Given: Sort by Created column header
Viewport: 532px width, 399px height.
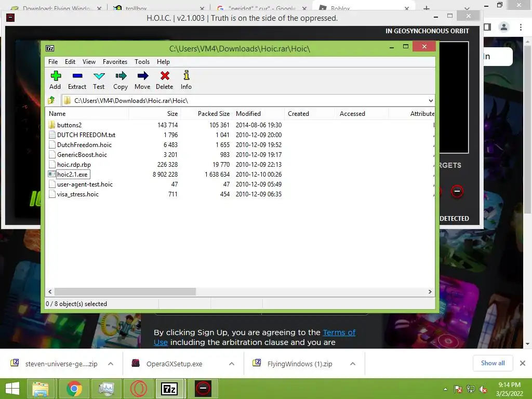Looking at the screenshot, I should (310, 114).
